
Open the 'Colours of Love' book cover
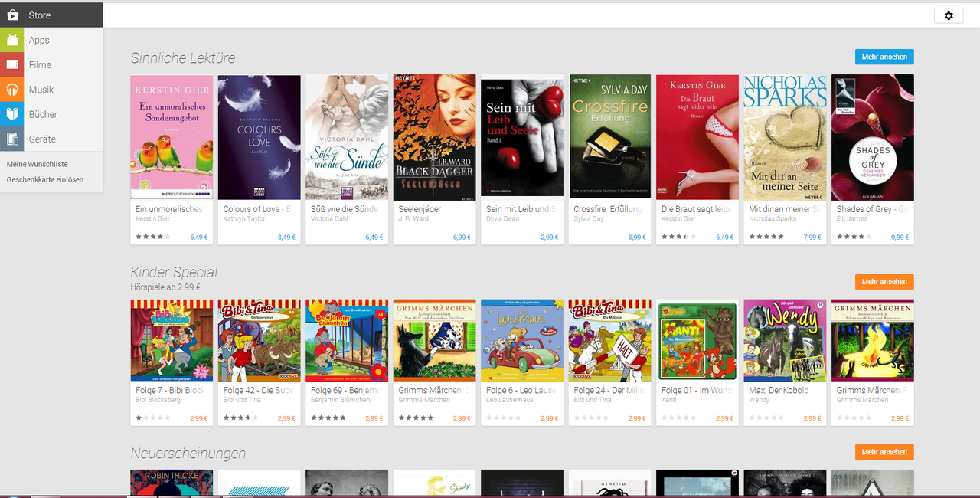click(x=259, y=138)
